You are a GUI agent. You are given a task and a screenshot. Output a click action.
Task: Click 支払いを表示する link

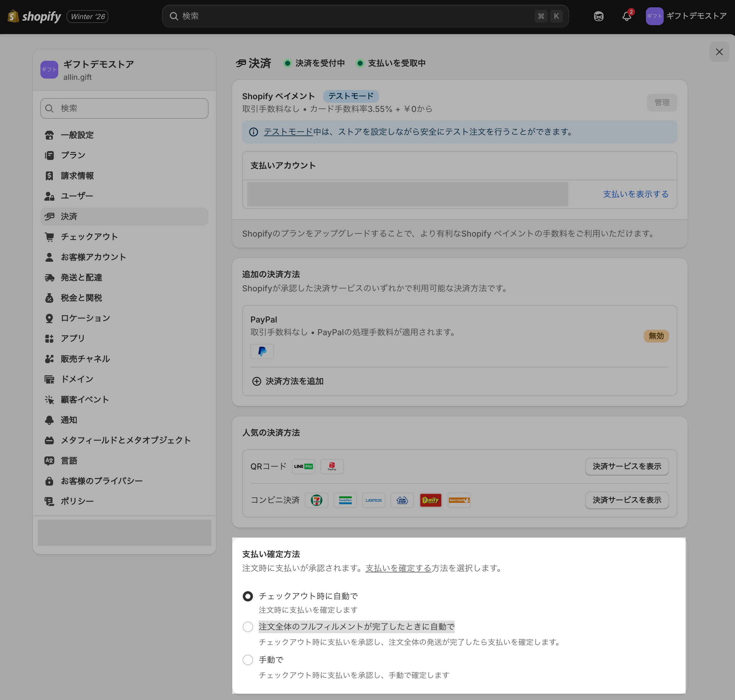635,194
